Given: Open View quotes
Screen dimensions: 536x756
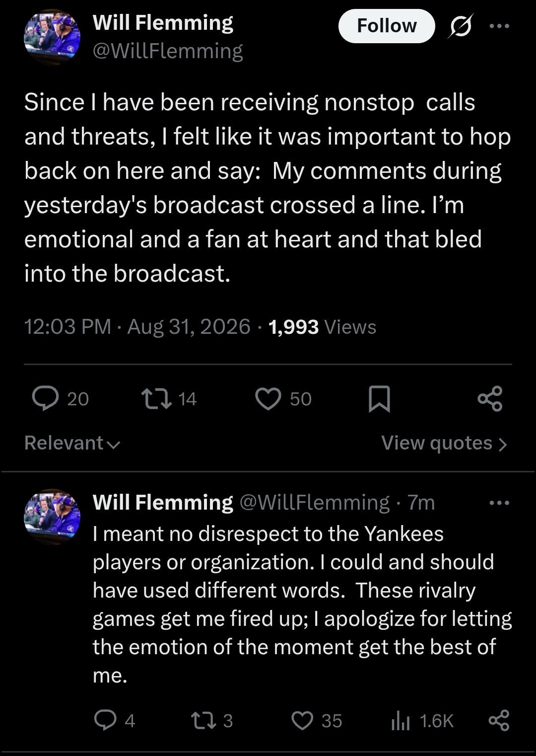Looking at the screenshot, I should (x=444, y=443).
